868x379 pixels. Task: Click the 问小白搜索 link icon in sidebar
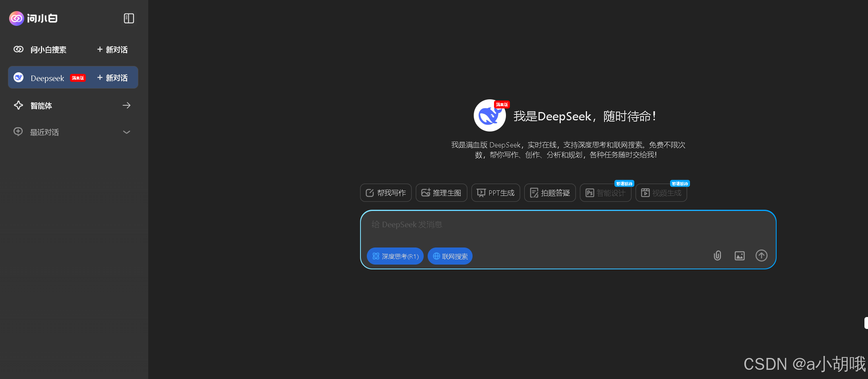pos(18,49)
